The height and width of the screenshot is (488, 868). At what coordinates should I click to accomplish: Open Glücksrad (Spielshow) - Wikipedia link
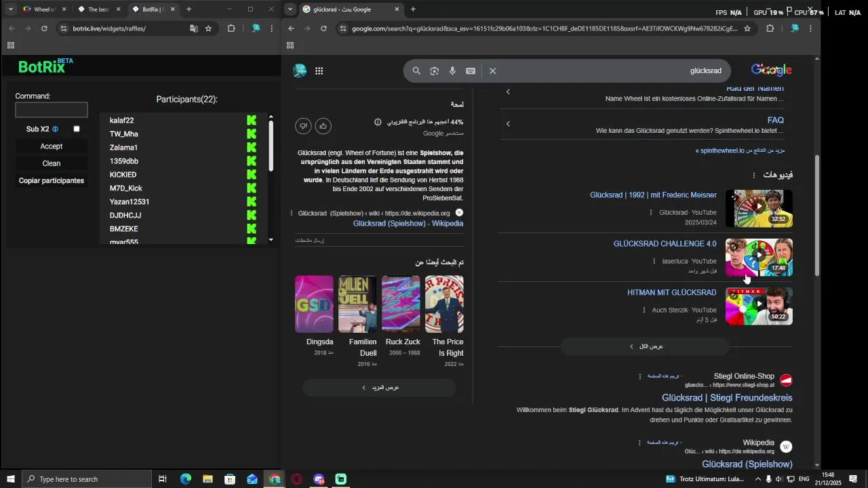point(408,224)
